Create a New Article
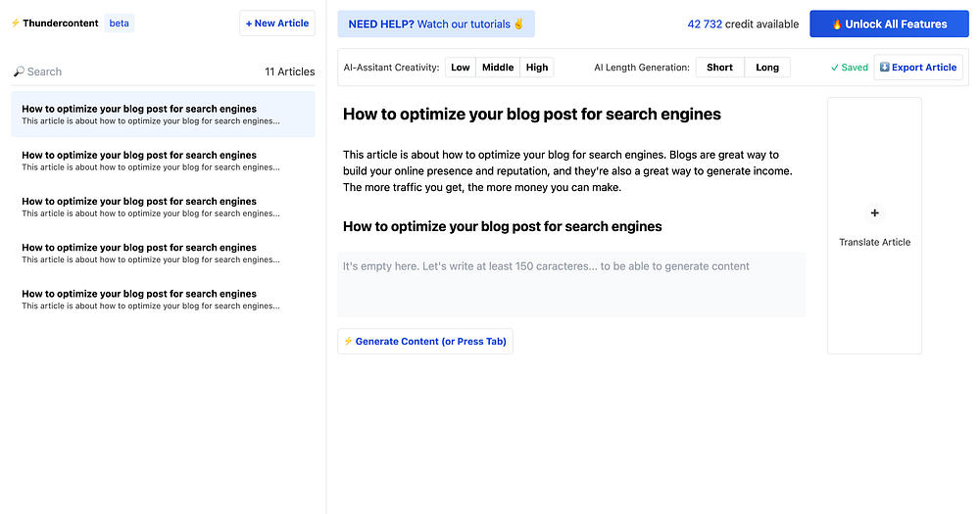 click(277, 23)
